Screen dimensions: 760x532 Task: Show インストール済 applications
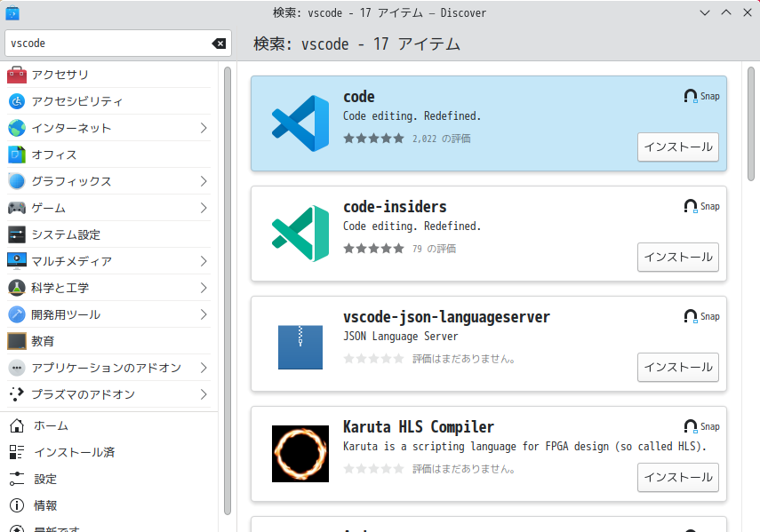(109, 452)
